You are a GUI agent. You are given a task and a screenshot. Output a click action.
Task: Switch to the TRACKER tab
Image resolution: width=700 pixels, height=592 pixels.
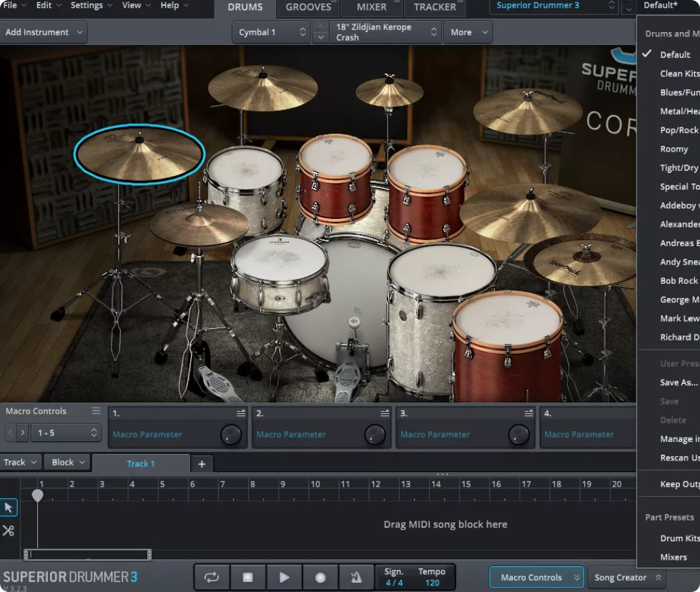(435, 8)
